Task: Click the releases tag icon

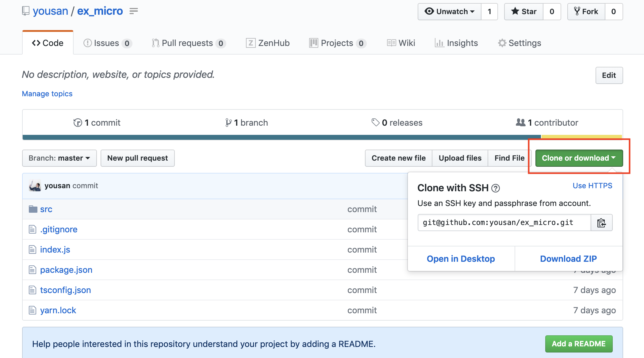Action: coord(375,122)
